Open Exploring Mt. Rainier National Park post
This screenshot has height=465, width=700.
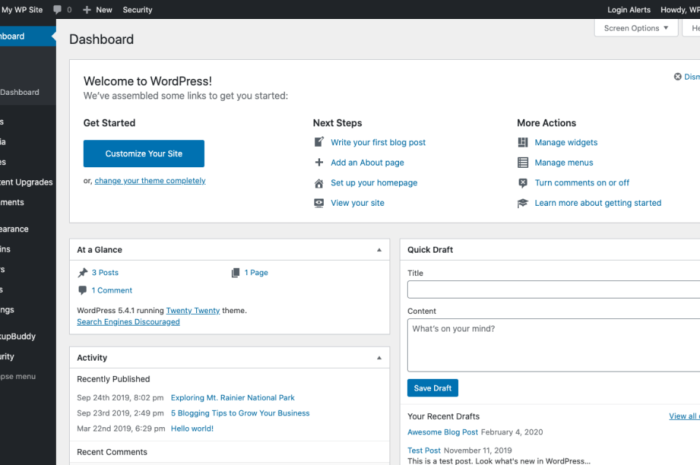233,398
